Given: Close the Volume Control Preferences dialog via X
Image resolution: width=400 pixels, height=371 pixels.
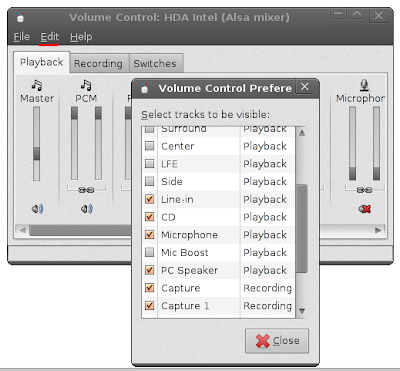Looking at the screenshot, I should tap(305, 87).
